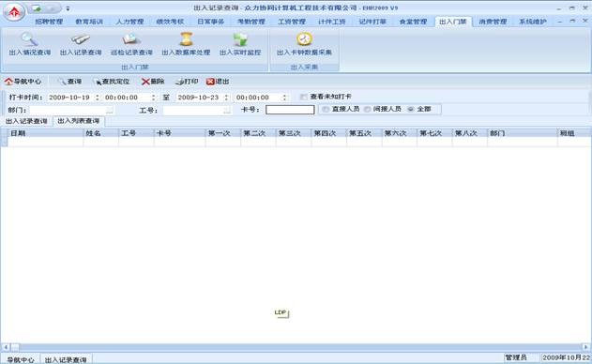Image resolution: width=592 pixels, height=364 pixels.
Task: Switch to 考勤管理 ribbon tab
Action: [251, 22]
